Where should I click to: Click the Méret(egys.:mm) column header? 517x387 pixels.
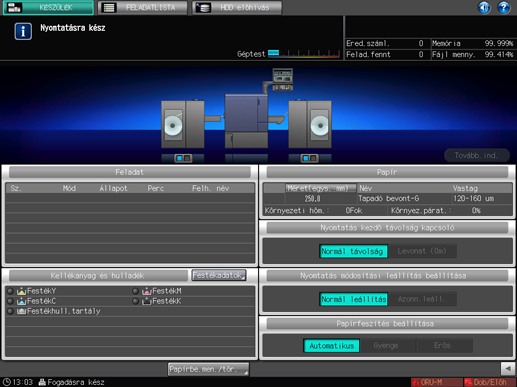pyautogui.click(x=320, y=188)
